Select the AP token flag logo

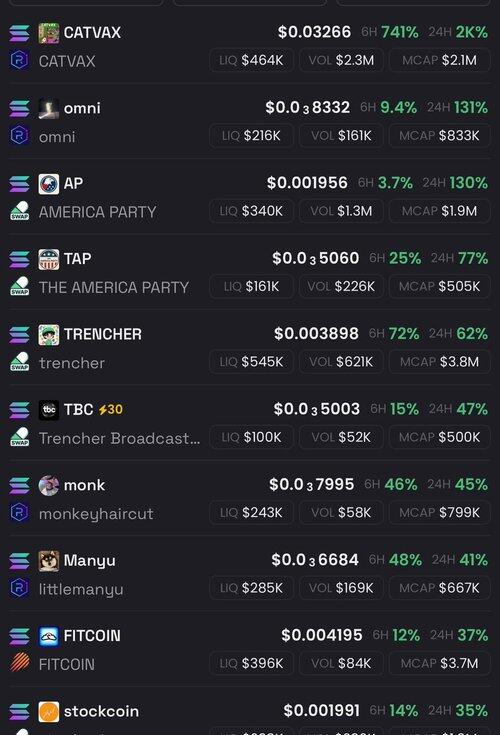[x=49, y=184]
